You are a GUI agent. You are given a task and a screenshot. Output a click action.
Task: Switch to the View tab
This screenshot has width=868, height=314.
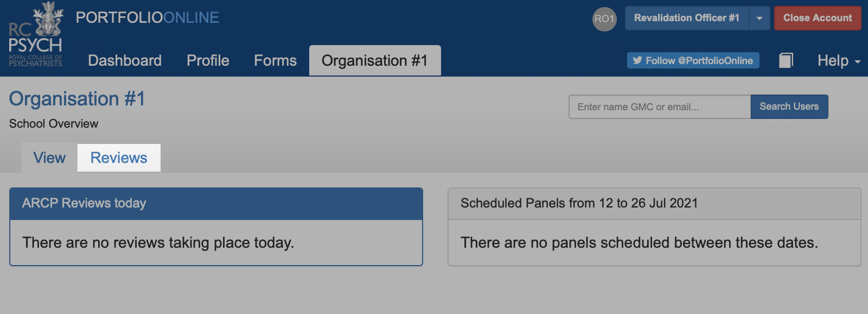tap(49, 158)
